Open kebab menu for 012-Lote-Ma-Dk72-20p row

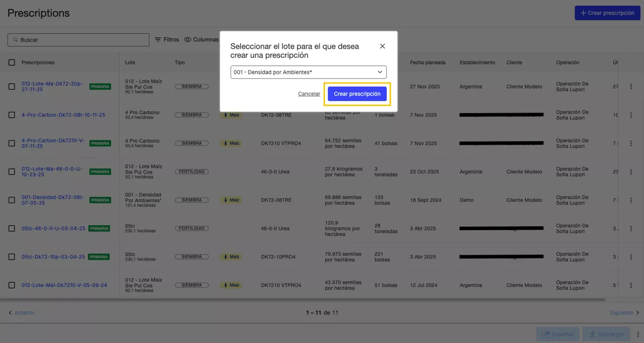click(x=631, y=87)
